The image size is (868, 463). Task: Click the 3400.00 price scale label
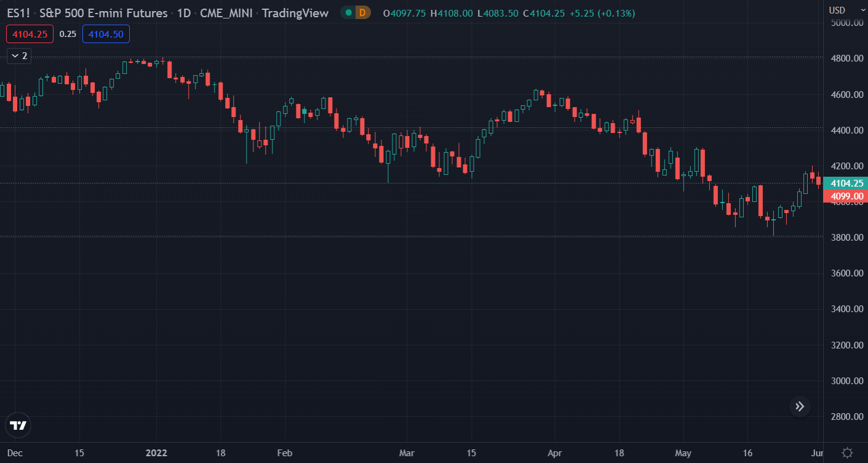click(x=846, y=309)
